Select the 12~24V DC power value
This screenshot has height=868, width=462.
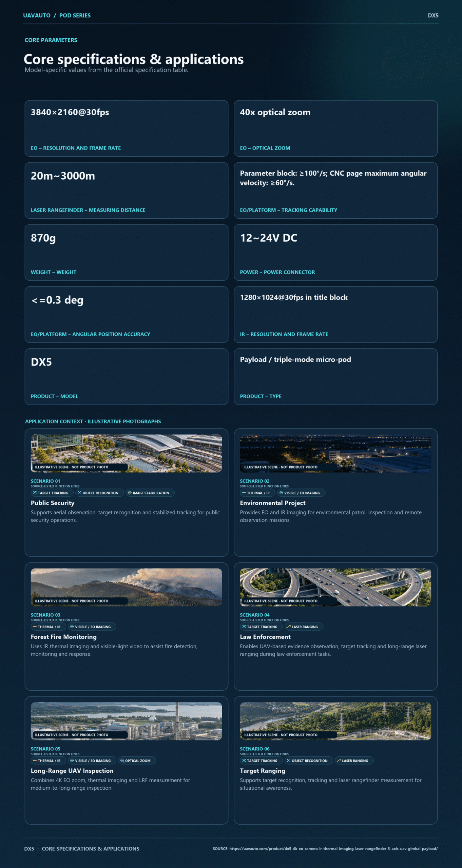[x=269, y=238]
